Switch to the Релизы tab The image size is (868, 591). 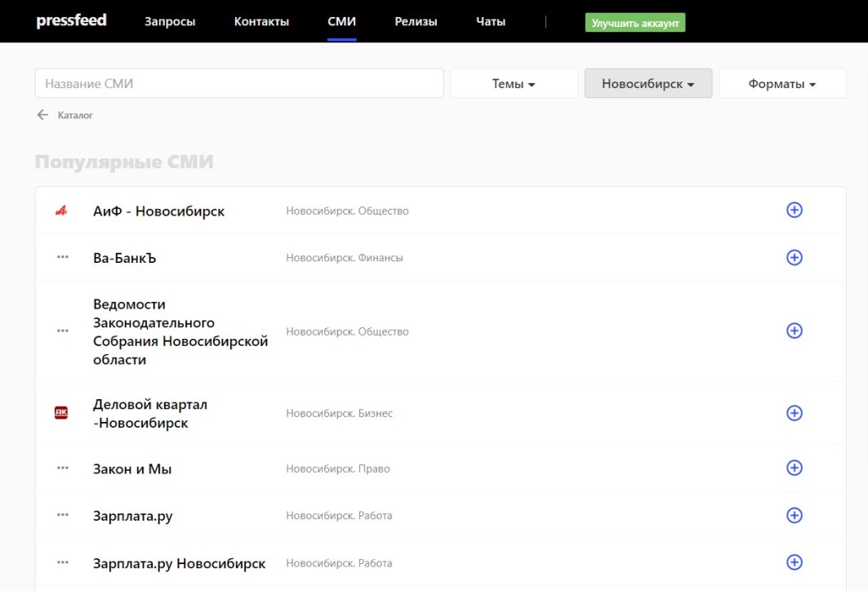point(416,21)
